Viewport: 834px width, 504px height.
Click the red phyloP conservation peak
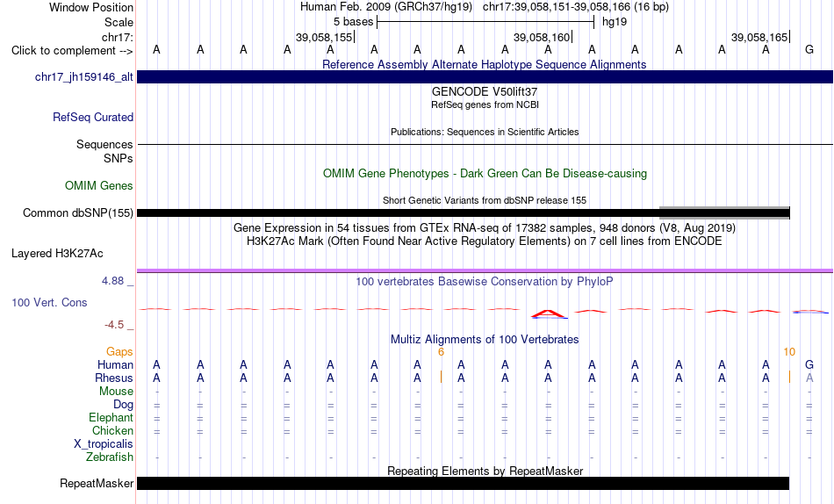[549, 314]
